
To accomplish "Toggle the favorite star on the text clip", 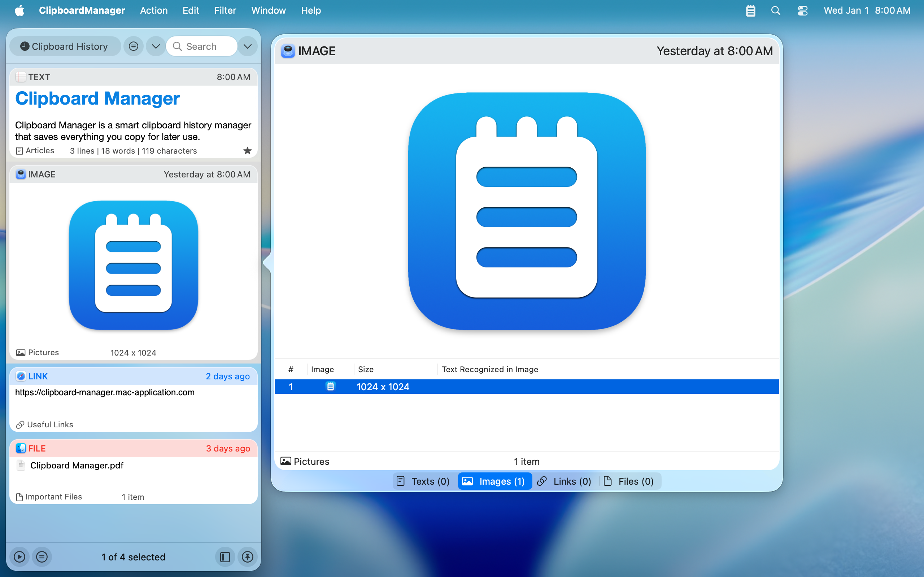I will pyautogui.click(x=247, y=151).
